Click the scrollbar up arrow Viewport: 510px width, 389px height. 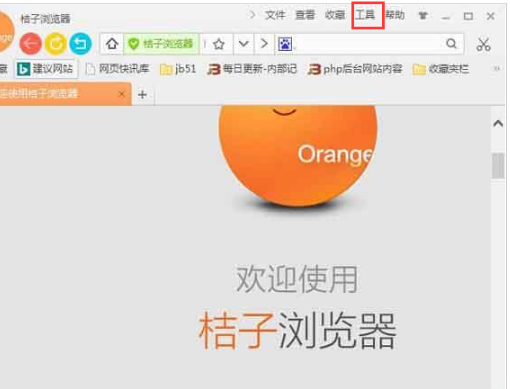pyautogui.click(x=498, y=124)
